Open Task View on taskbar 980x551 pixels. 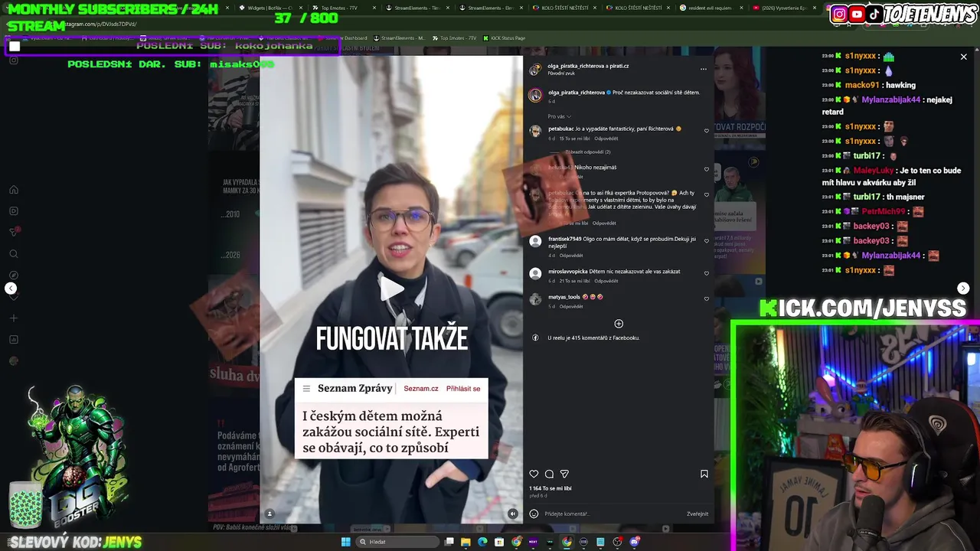coord(449,542)
